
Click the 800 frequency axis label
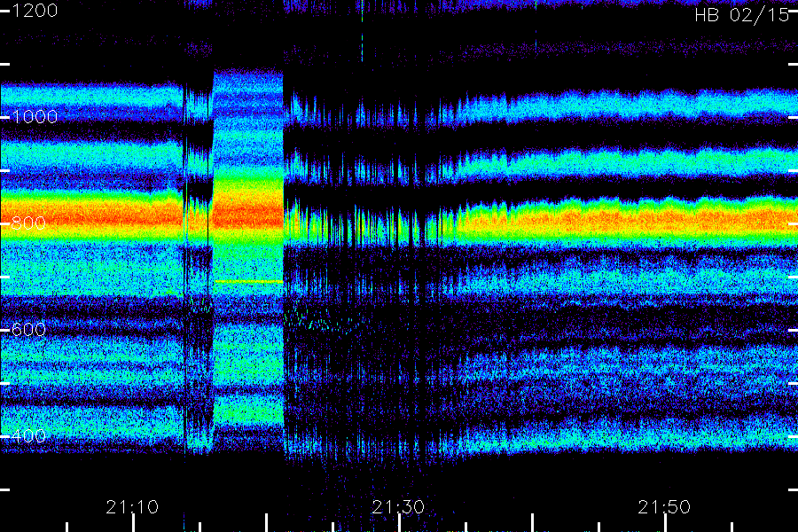[28, 223]
